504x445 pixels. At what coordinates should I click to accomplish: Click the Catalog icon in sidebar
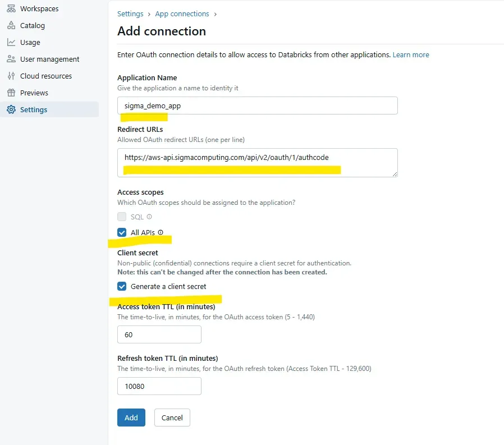tap(11, 26)
